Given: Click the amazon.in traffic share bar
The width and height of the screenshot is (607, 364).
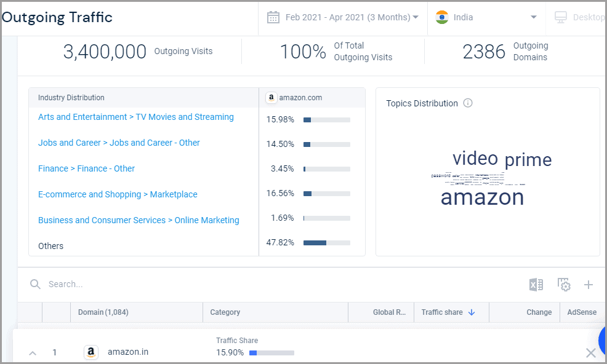Looking at the screenshot, I should click(x=271, y=353).
